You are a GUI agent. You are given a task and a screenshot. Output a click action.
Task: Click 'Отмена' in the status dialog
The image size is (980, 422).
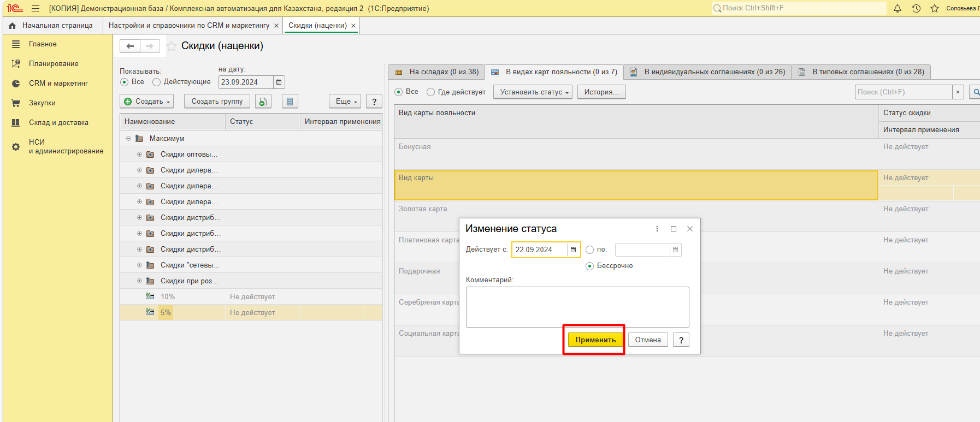click(647, 340)
